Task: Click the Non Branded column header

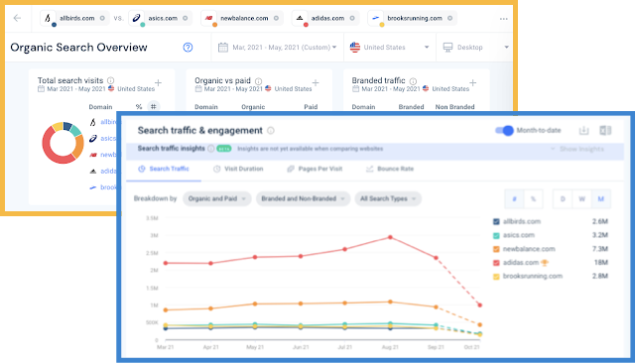Action: coord(454,107)
